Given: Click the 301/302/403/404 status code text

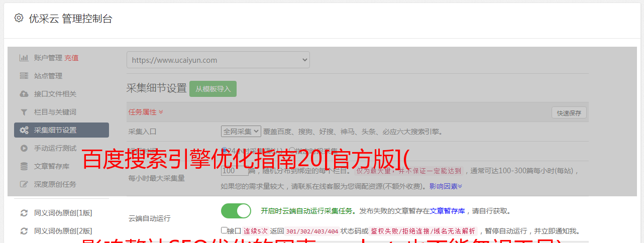Looking at the screenshot, I should point(312,231).
